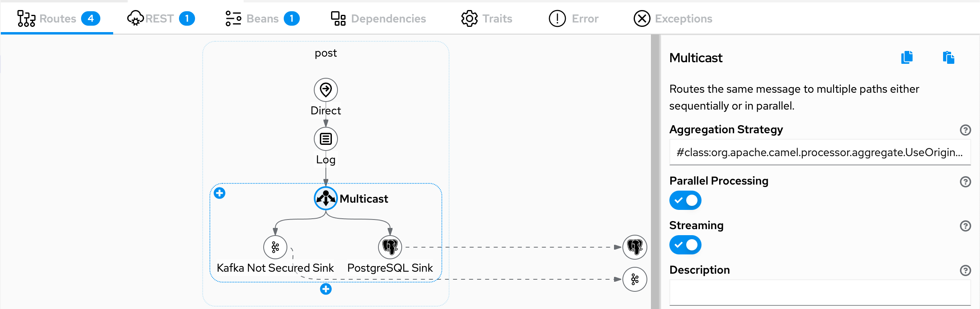Viewport: 980px width, 309px height.
Task: Click the plus icon at Multicast box corner
Action: [220, 193]
